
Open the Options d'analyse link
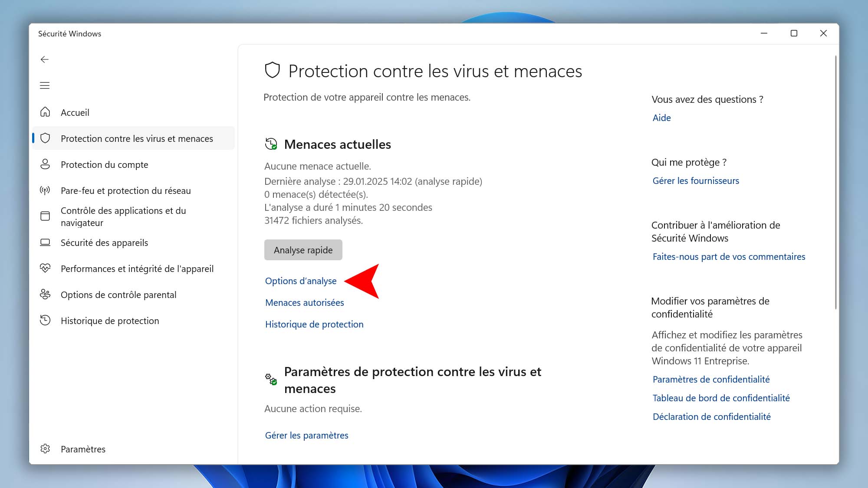(x=301, y=281)
